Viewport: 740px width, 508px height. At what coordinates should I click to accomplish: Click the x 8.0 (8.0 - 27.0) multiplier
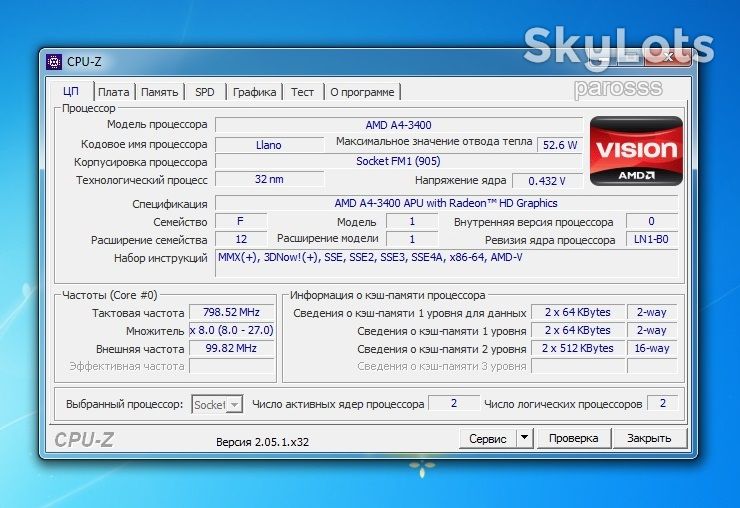point(231,330)
